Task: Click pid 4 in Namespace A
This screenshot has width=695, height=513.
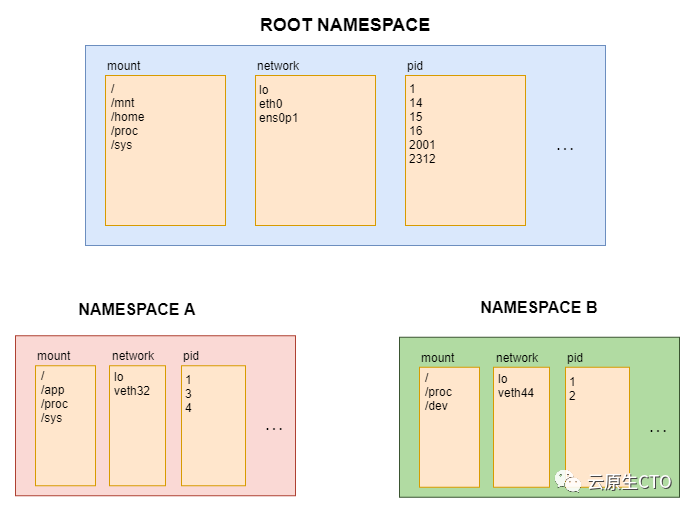Action: pos(188,408)
